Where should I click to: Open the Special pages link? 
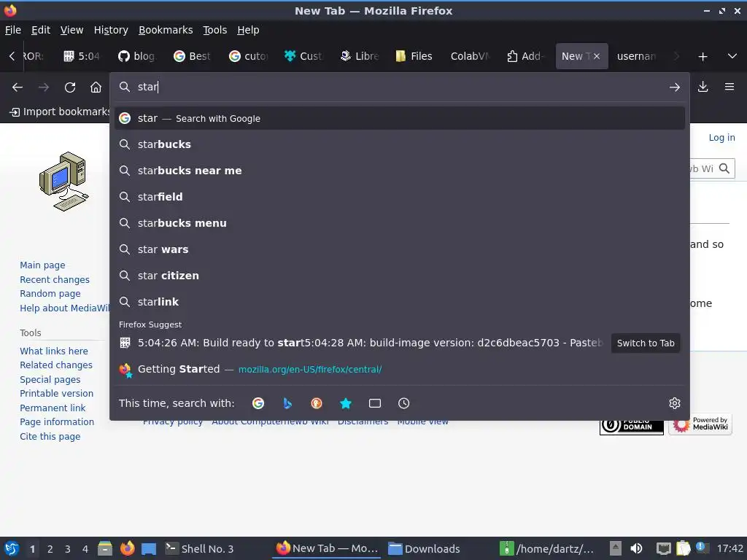[x=50, y=379]
